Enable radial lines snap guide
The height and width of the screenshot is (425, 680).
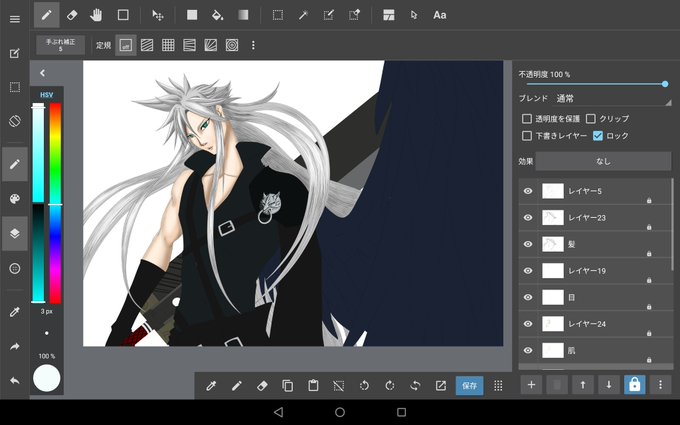point(211,45)
